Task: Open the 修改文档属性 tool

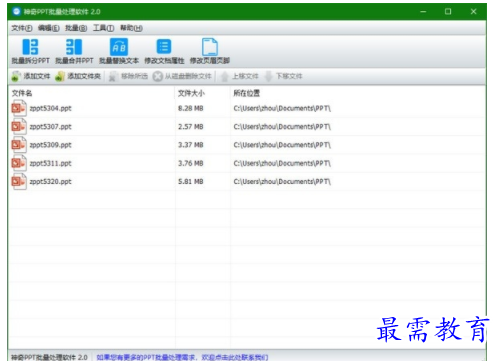Action: pos(164,51)
